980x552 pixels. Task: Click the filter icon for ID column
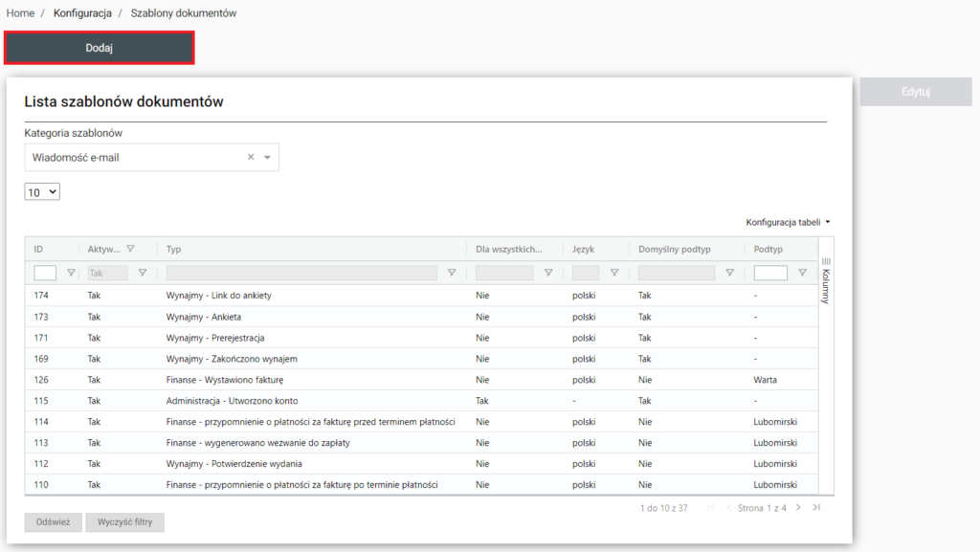[71, 273]
